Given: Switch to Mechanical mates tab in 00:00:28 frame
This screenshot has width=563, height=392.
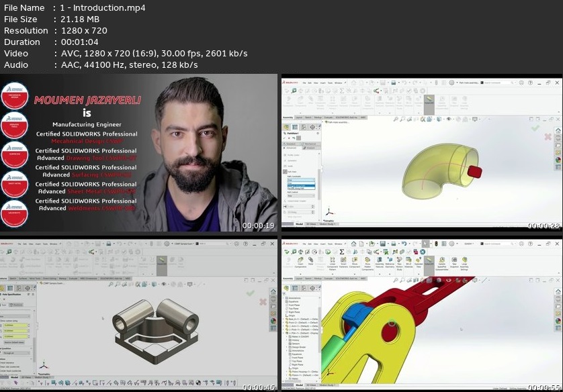Looking at the screenshot, I should 310,144.
